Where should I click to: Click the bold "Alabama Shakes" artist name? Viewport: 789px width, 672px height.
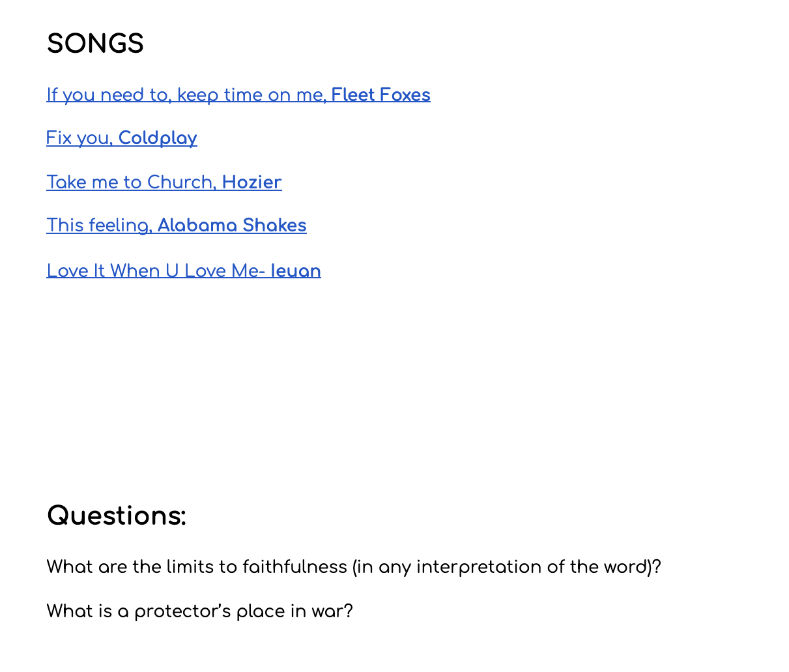pyautogui.click(x=232, y=226)
